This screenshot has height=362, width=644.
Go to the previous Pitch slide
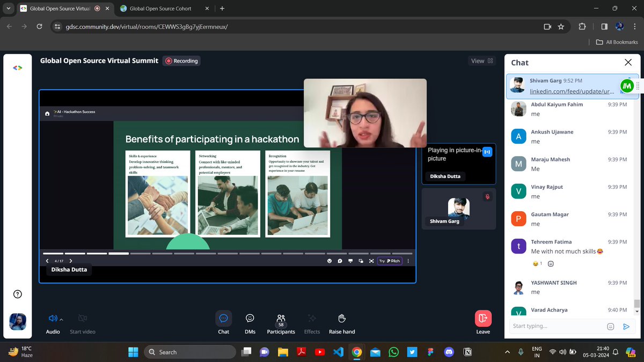(x=47, y=261)
